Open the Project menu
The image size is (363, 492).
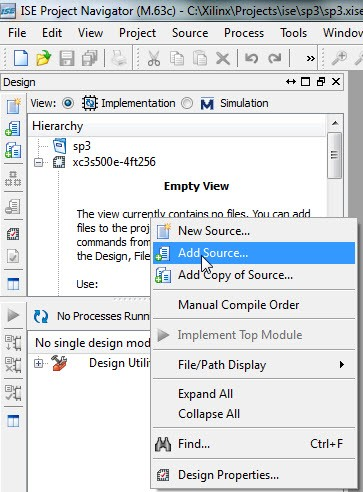(x=137, y=33)
